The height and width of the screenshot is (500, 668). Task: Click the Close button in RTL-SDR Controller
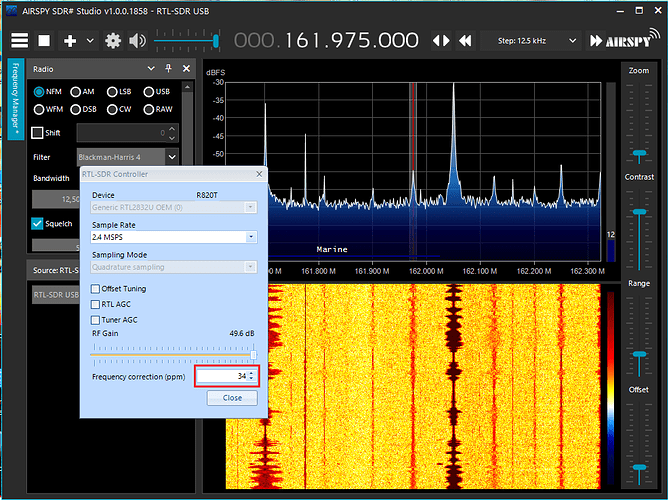click(232, 397)
